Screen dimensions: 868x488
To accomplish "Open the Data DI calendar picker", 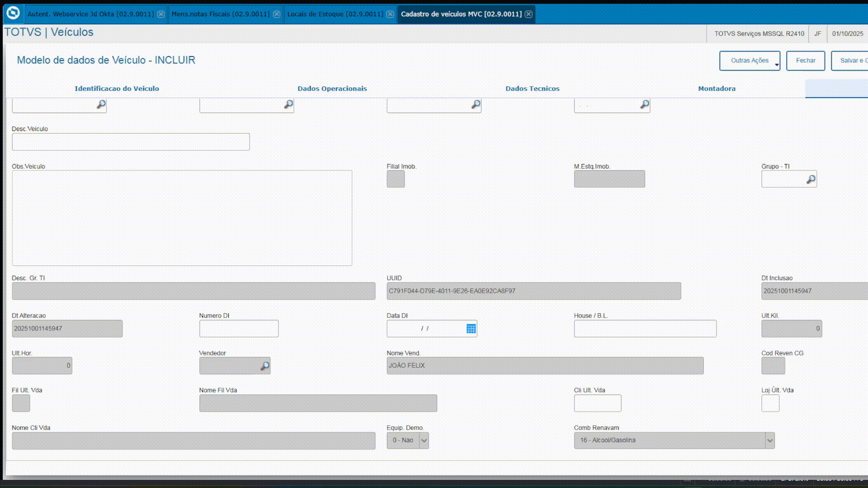I will [471, 328].
